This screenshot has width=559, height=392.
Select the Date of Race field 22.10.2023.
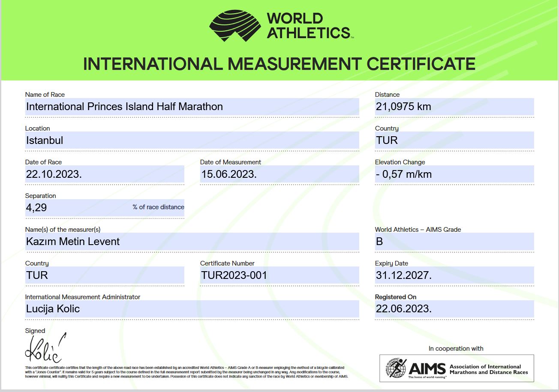(x=105, y=174)
